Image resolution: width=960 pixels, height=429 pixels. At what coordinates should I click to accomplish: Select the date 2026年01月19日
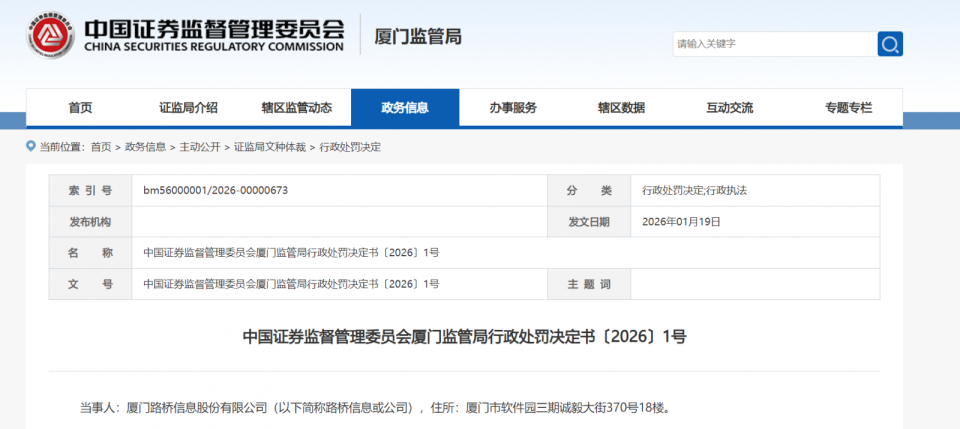coord(681,222)
